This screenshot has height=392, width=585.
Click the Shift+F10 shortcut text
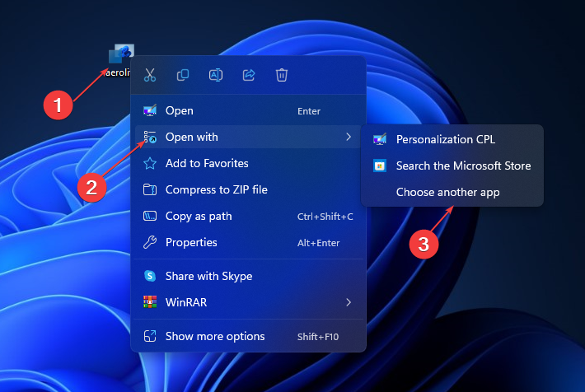click(x=318, y=337)
